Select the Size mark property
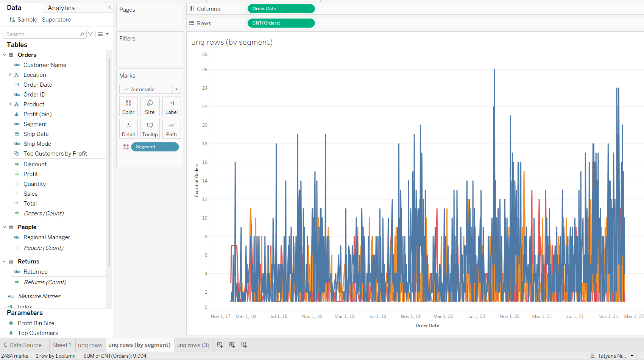Viewport: 644px width, 360px height. click(x=150, y=106)
